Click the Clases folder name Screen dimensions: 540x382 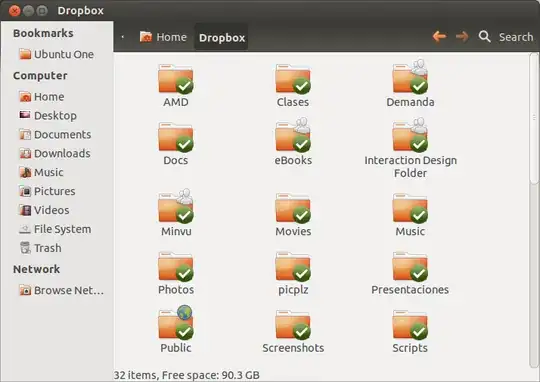pyautogui.click(x=293, y=102)
